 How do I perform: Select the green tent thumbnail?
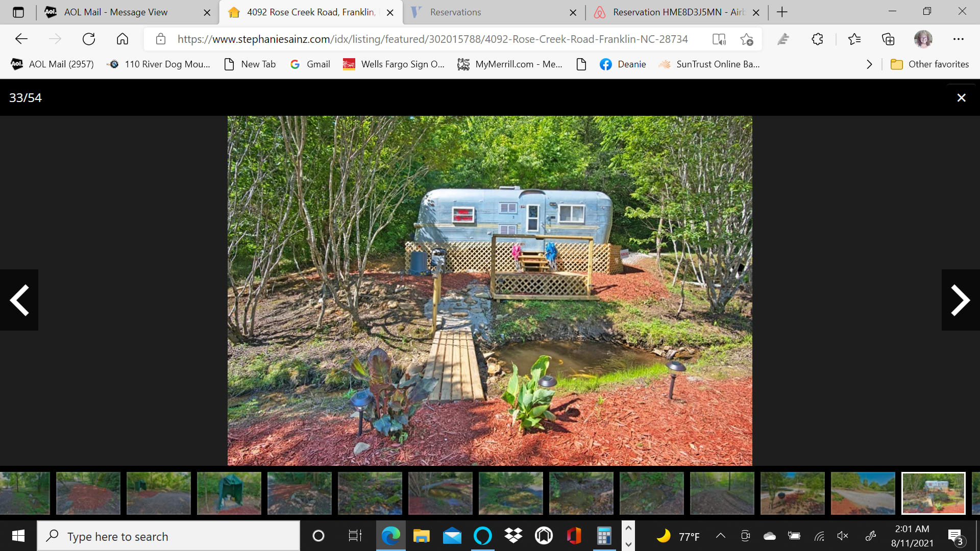pos(229,493)
